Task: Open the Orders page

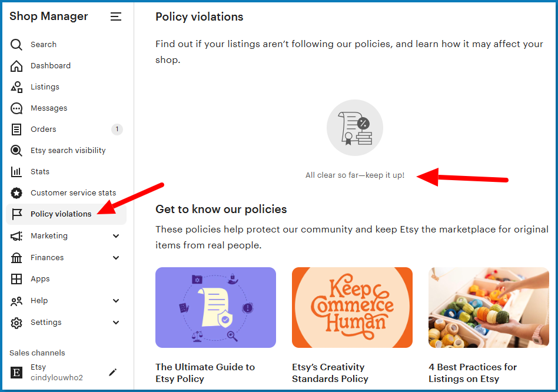Action: (44, 129)
